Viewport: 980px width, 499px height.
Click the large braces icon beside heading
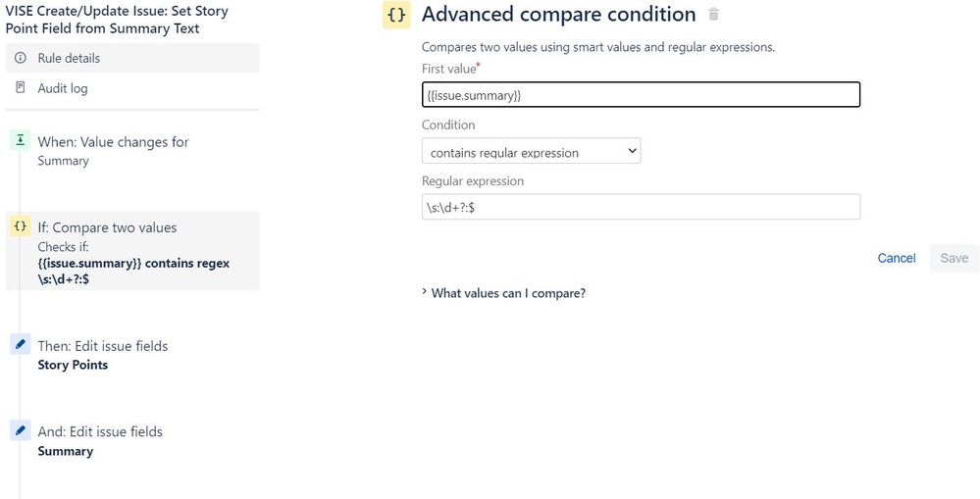pyautogui.click(x=396, y=16)
